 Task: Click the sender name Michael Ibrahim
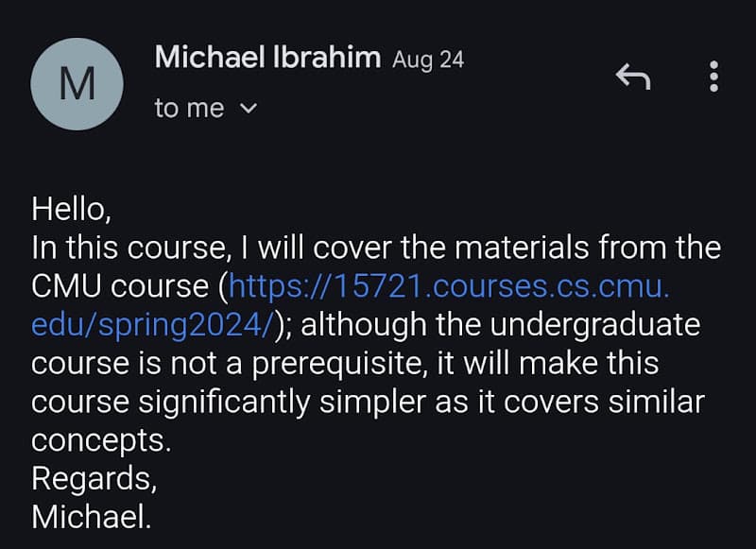click(267, 58)
